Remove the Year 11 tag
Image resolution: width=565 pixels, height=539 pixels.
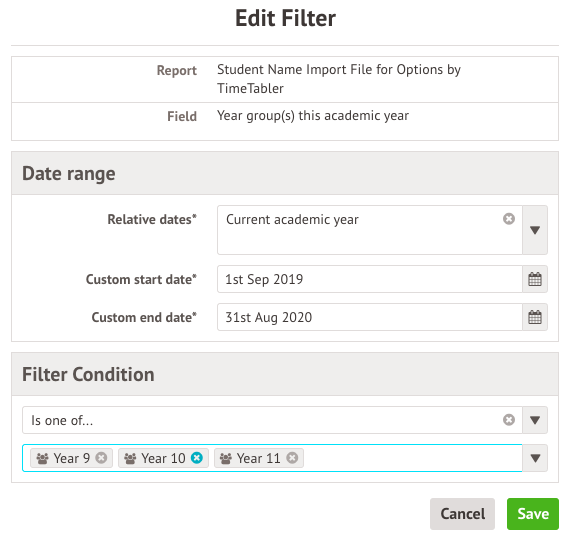(x=292, y=458)
